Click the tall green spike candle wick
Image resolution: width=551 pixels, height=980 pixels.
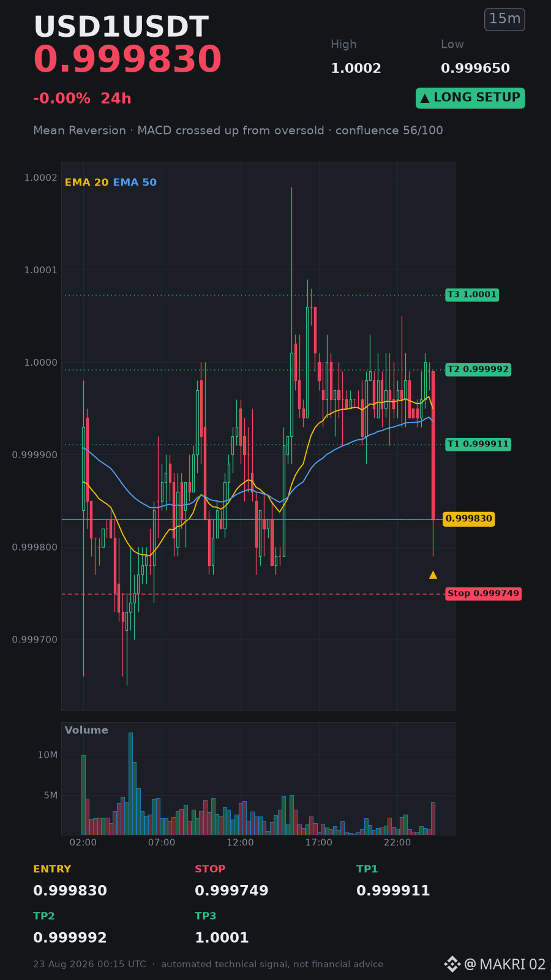tap(291, 269)
